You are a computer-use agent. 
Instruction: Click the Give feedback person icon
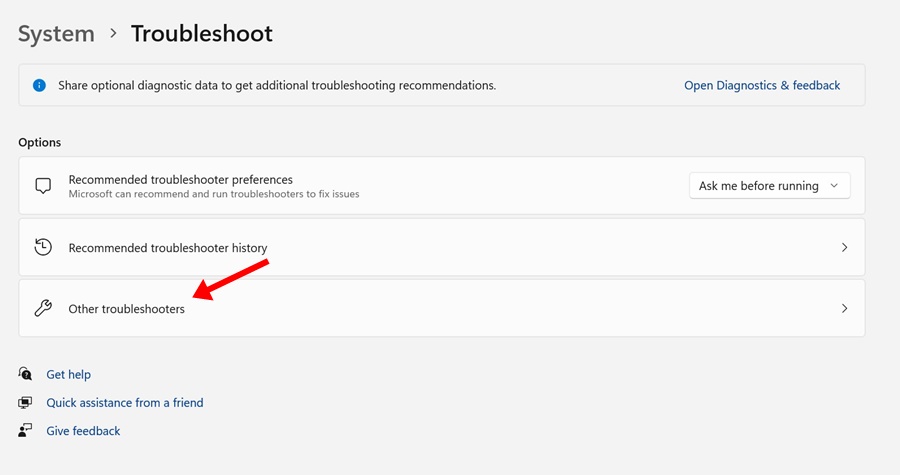click(25, 430)
